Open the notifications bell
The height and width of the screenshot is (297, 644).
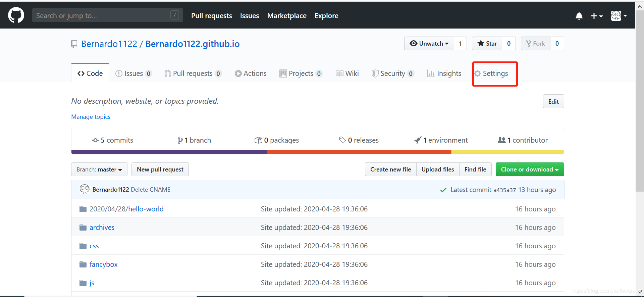pos(579,16)
